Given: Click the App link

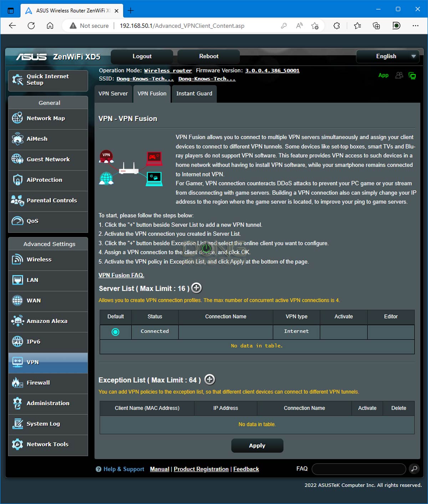Looking at the screenshot, I should coord(383,75).
